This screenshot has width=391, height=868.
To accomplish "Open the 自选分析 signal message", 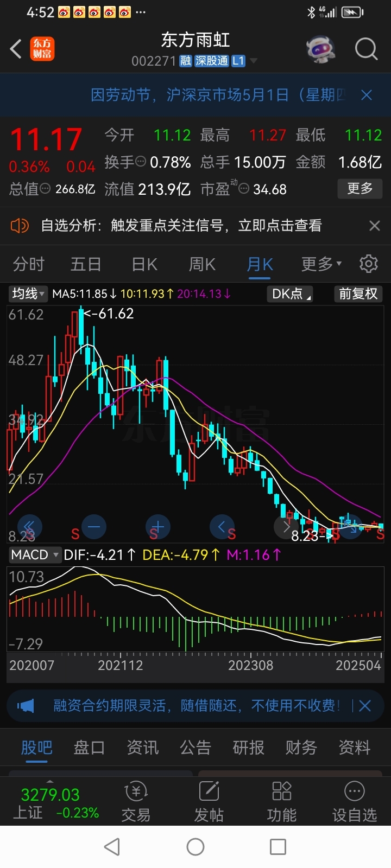I will [x=181, y=226].
